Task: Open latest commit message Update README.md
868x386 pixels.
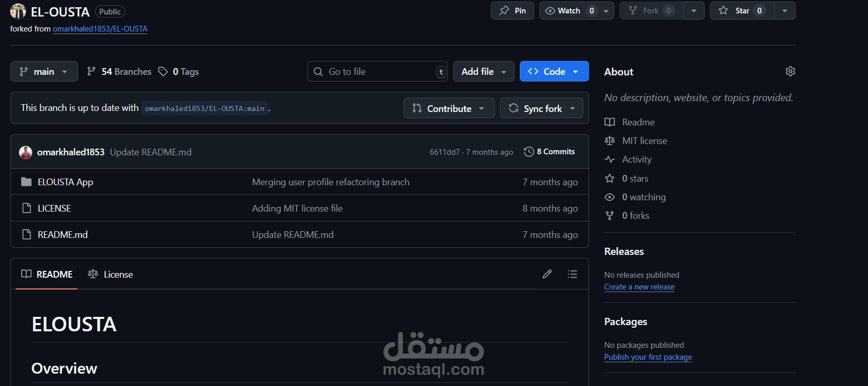Action: pyautogui.click(x=151, y=152)
